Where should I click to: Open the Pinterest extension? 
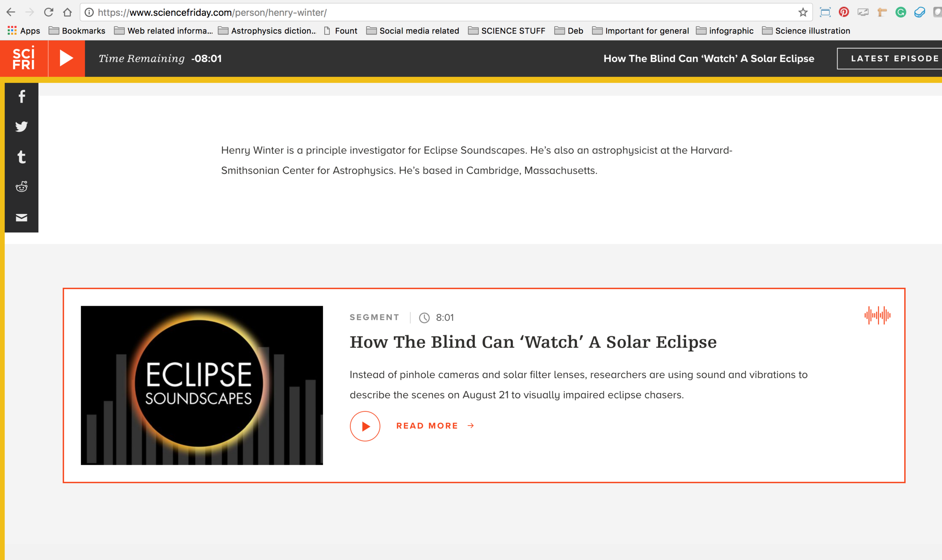click(844, 12)
